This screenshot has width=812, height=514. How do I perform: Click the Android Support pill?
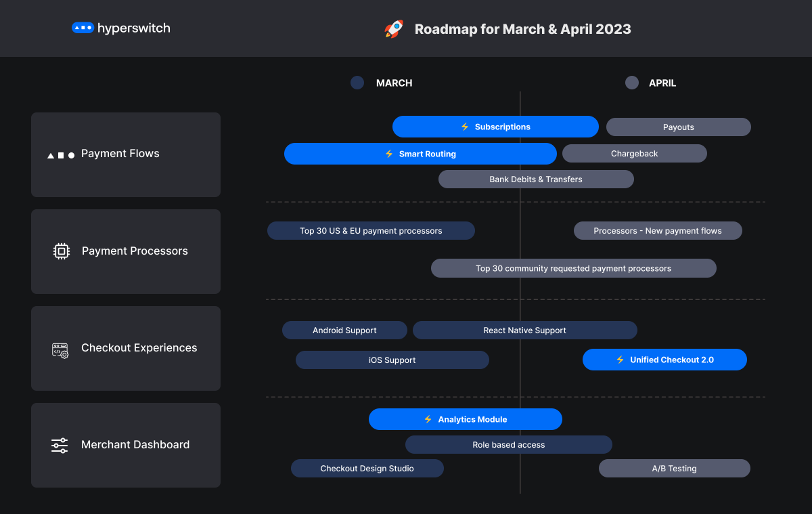click(344, 330)
